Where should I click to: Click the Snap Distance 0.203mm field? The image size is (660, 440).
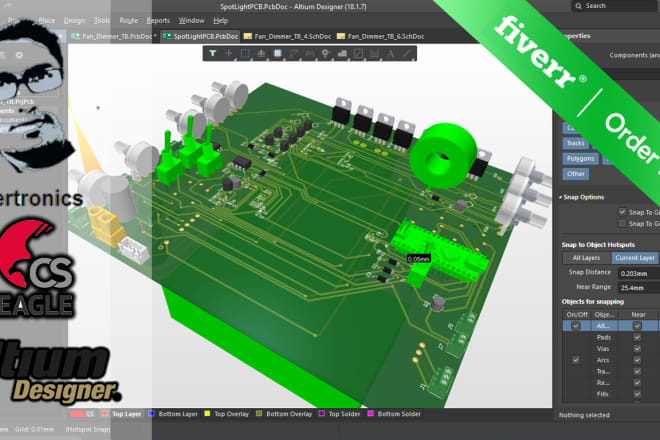point(639,273)
